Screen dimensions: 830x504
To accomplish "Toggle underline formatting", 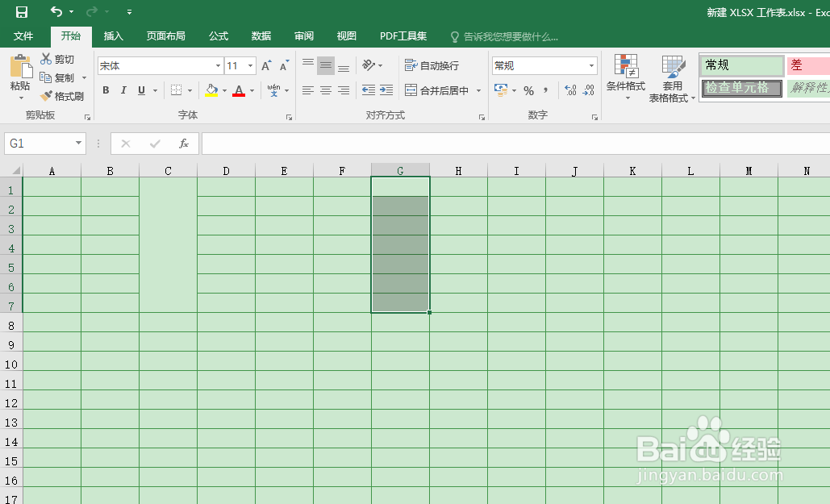I will coord(141,90).
